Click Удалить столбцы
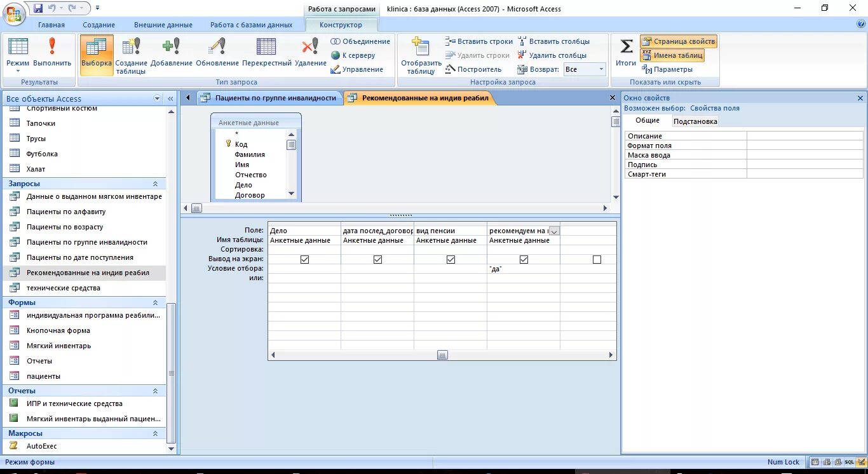 [x=552, y=55]
